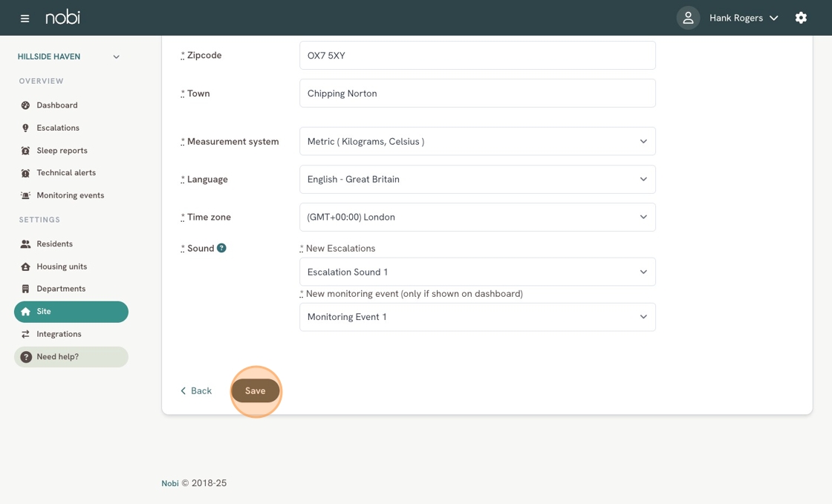
Task: Expand the Language dropdown
Action: 477,180
